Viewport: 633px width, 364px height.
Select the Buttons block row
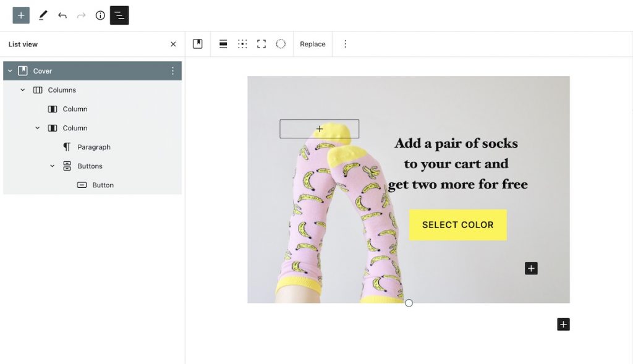(x=93, y=166)
